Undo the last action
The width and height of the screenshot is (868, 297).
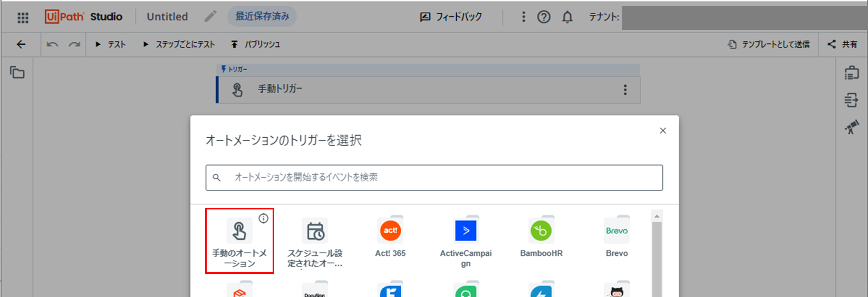pos(52,44)
